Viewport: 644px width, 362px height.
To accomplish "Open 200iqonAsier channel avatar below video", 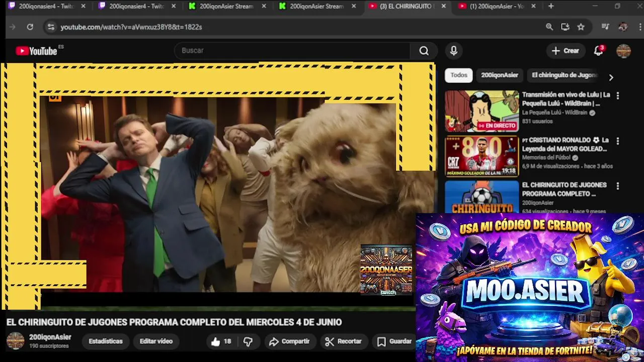I will tap(15, 341).
